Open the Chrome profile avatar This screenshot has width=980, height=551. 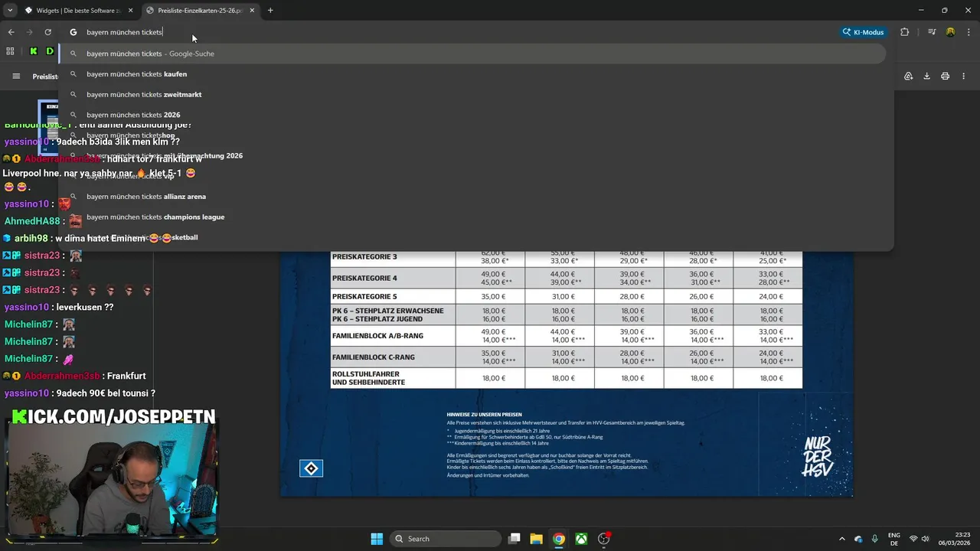click(950, 32)
